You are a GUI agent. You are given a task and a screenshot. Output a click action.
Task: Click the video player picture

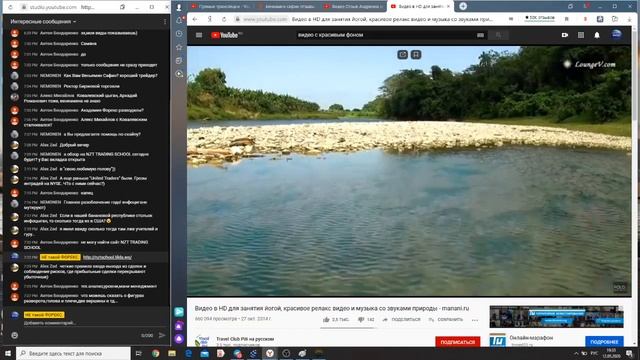click(x=409, y=171)
